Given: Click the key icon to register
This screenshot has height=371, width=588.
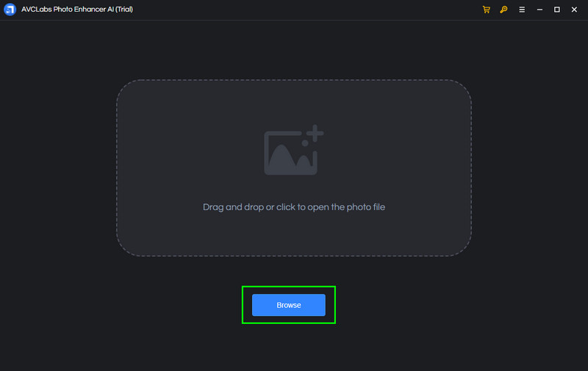Looking at the screenshot, I should 503,10.
